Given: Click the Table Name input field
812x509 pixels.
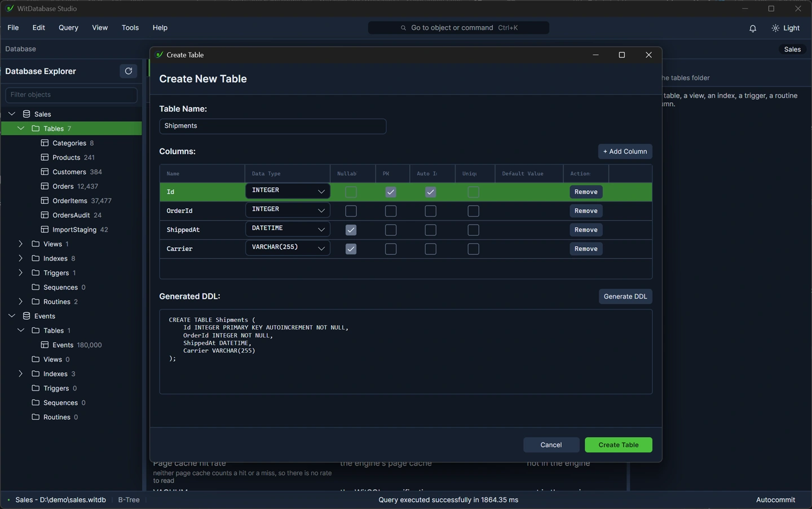Looking at the screenshot, I should pyautogui.click(x=273, y=126).
